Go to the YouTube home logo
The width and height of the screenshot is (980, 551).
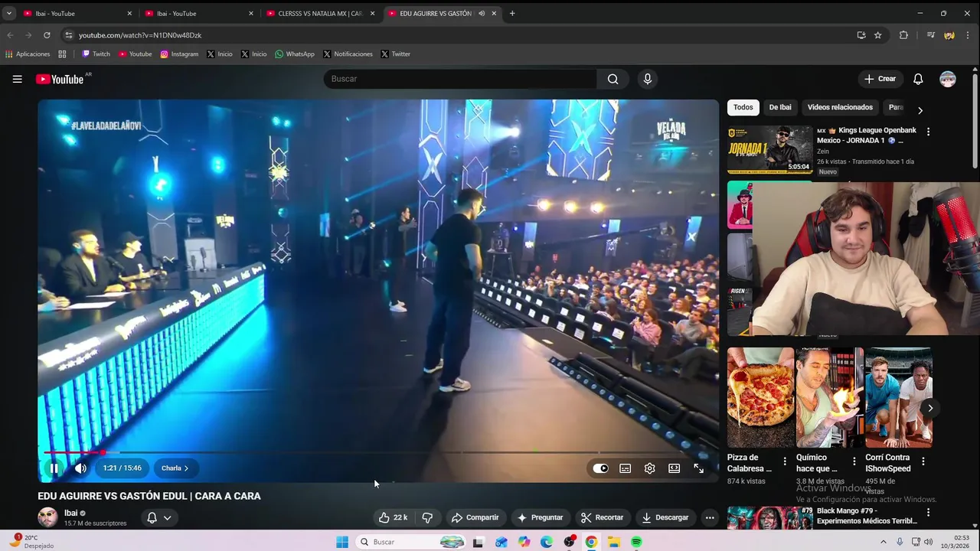(59, 79)
